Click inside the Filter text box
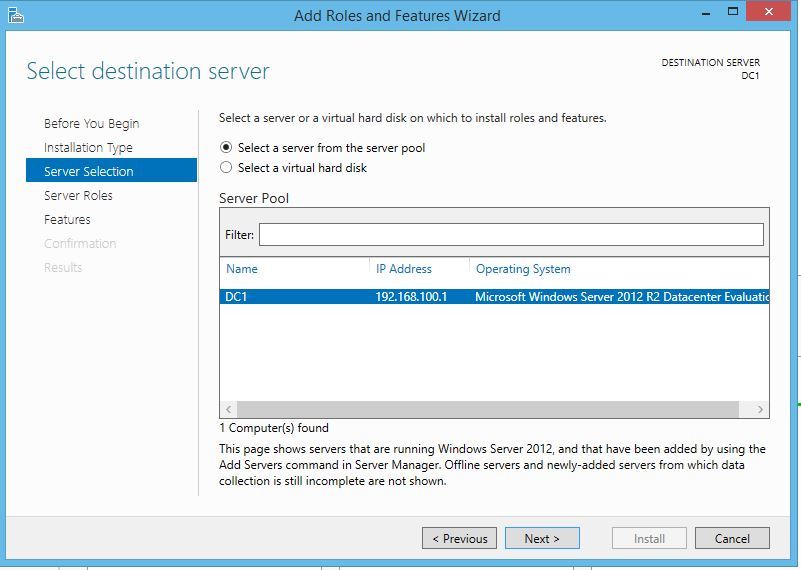This screenshot has width=801, height=570. 511,234
